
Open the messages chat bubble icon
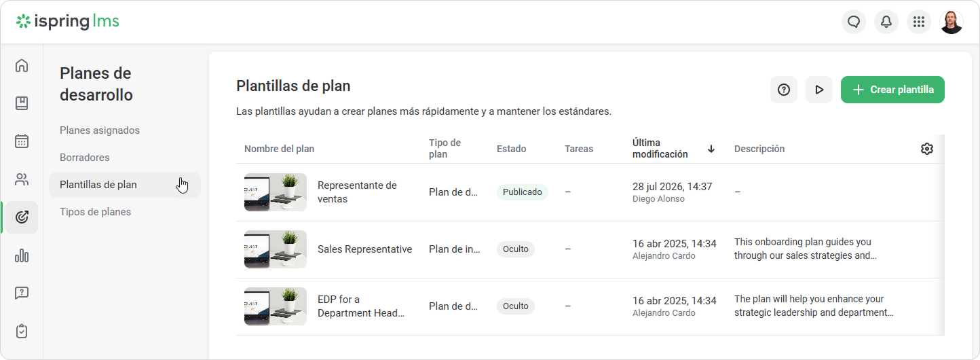point(854,22)
